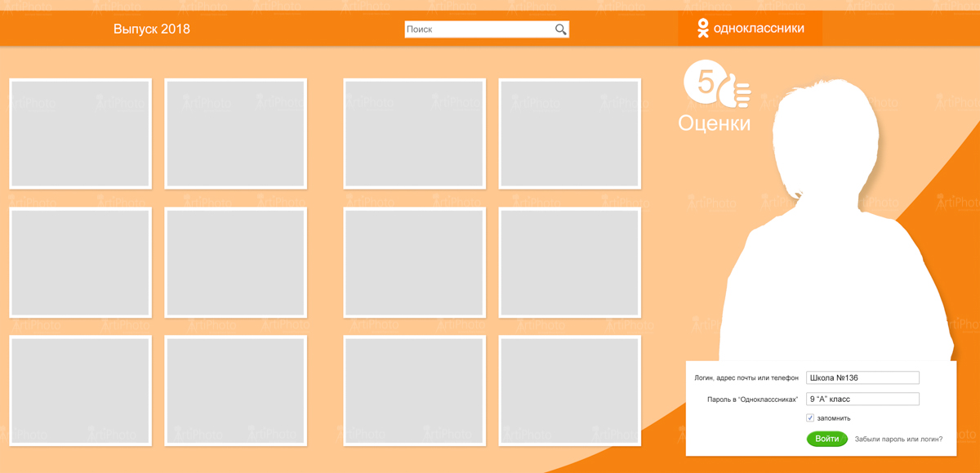Select second photo placeholder in top row
This screenshot has width=980, height=473.
[x=235, y=134]
